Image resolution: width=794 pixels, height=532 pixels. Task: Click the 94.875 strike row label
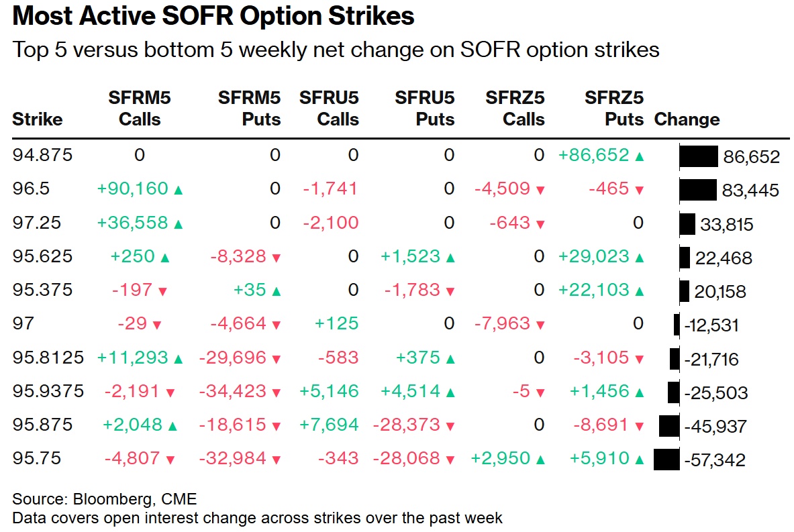[x=42, y=156]
